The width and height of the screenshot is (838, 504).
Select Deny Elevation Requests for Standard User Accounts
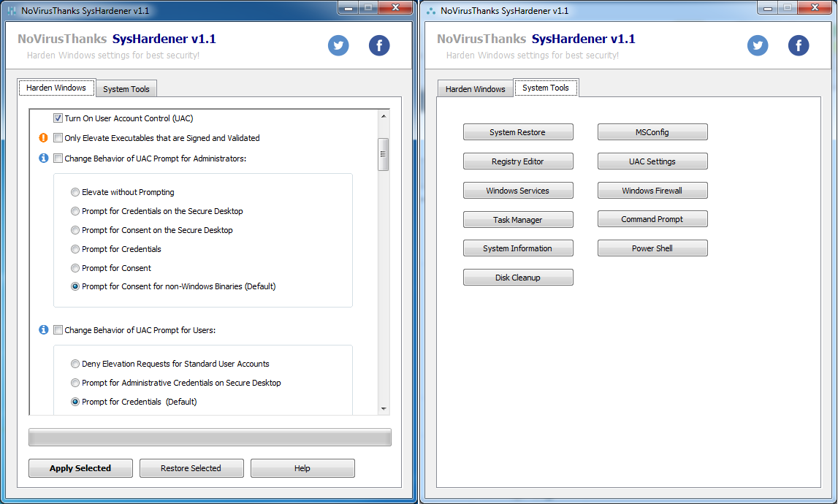(75, 364)
